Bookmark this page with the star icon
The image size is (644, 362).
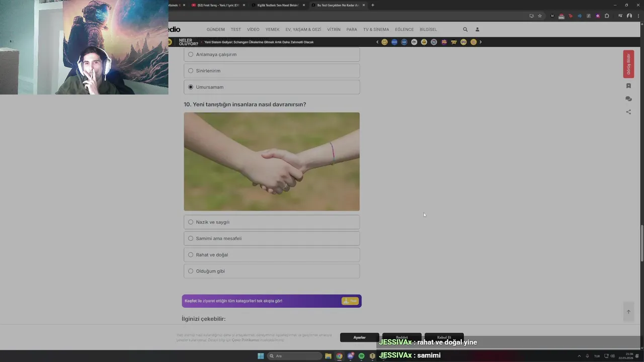point(540,16)
